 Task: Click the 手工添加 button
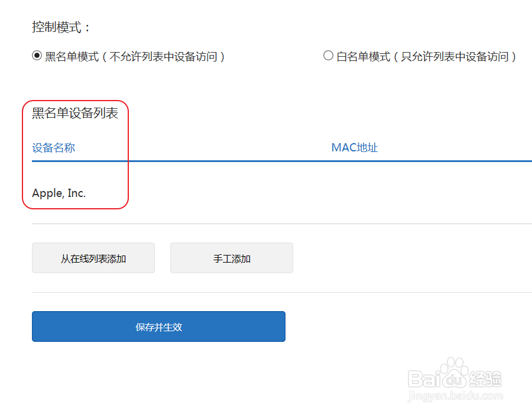click(x=232, y=258)
